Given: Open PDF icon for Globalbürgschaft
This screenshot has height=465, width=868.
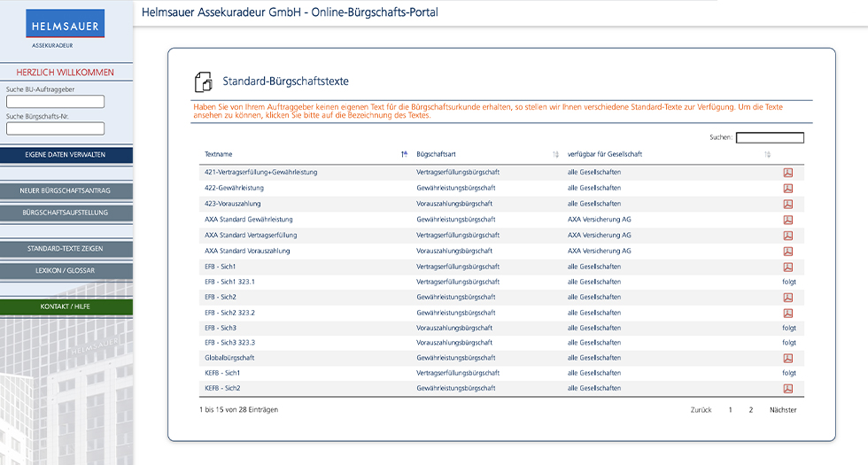Looking at the screenshot, I should coord(787,358).
